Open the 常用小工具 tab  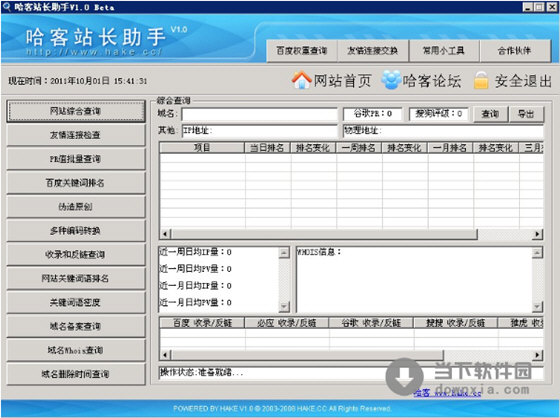[x=444, y=51]
